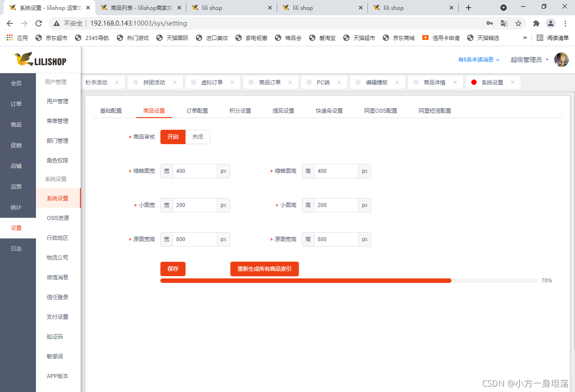Screen dimensions: 575x392
Task: Close the 商品详情 page tab
Action: coord(455,82)
